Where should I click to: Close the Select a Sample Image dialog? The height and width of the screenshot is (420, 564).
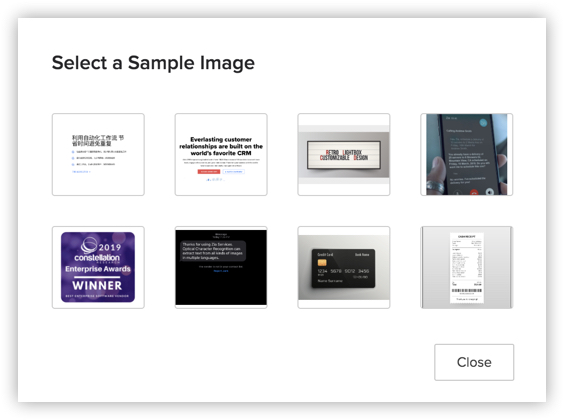tap(474, 362)
